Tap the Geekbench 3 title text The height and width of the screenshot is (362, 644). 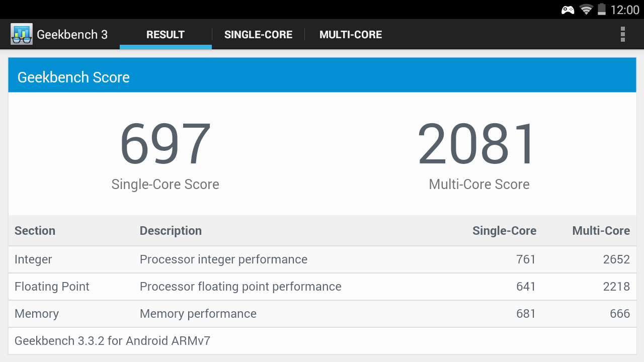point(72,35)
